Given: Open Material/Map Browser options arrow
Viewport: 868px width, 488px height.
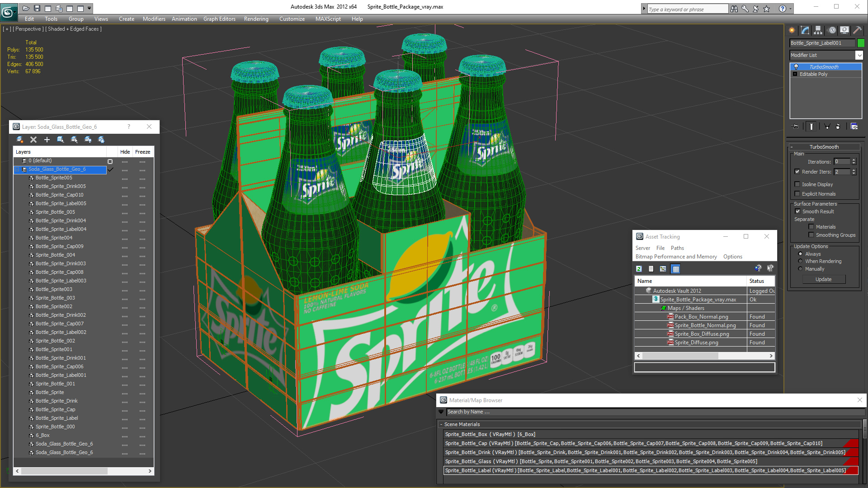Looking at the screenshot, I should coord(441,412).
